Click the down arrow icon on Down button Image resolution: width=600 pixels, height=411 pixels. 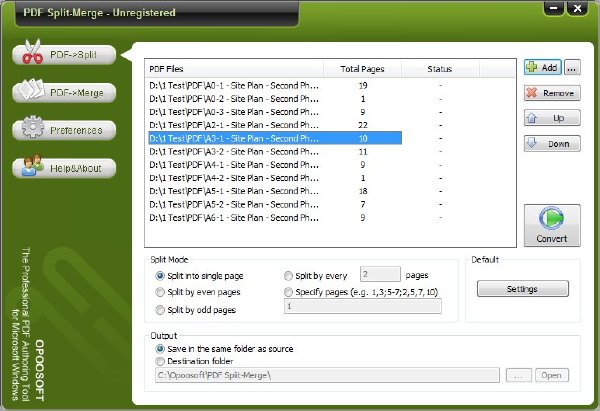pyautogui.click(x=532, y=143)
